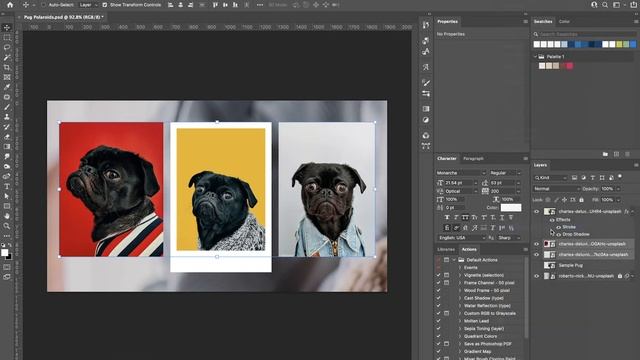Select the Gradient tool
Viewport: 640px width, 360px height.
[7, 147]
